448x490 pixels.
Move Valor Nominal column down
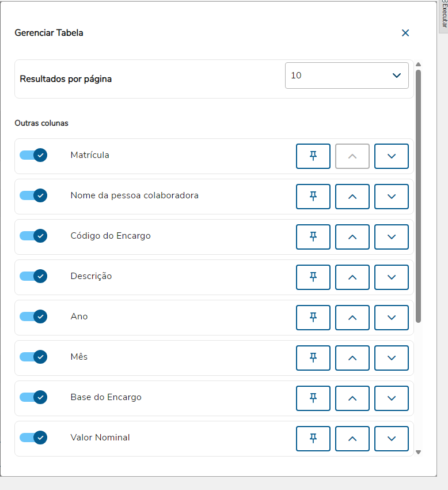coord(392,439)
